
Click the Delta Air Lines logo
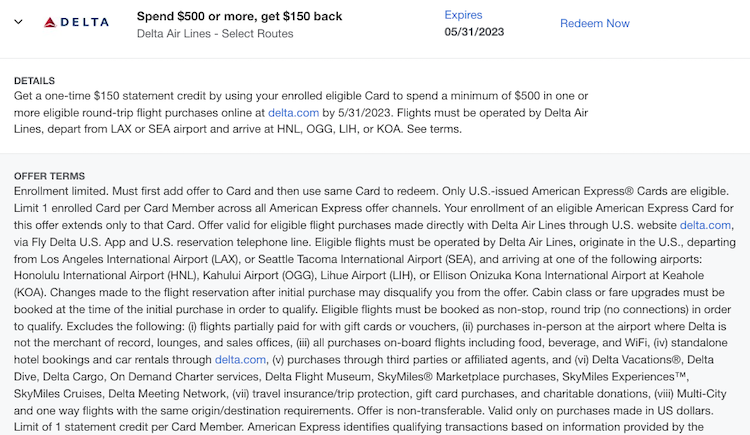coord(75,22)
